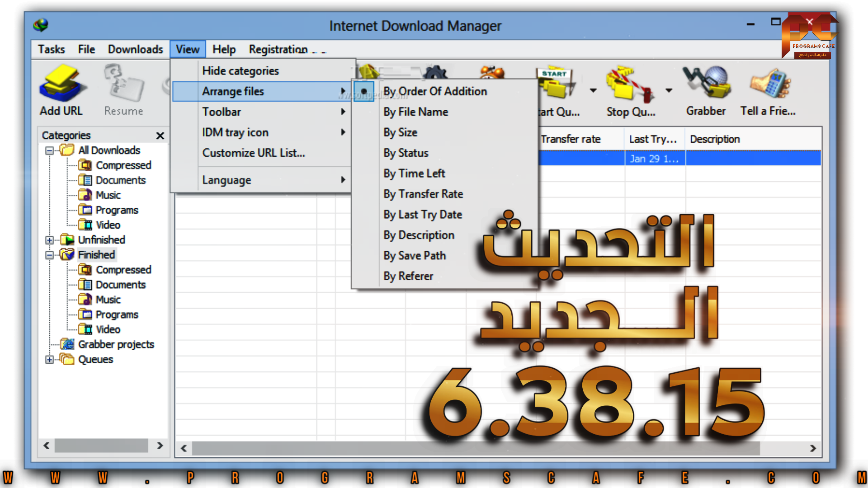Click the Stop Queue toolbar icon
This screenshot has width=868, height=488.
click(x=630, y=84)
